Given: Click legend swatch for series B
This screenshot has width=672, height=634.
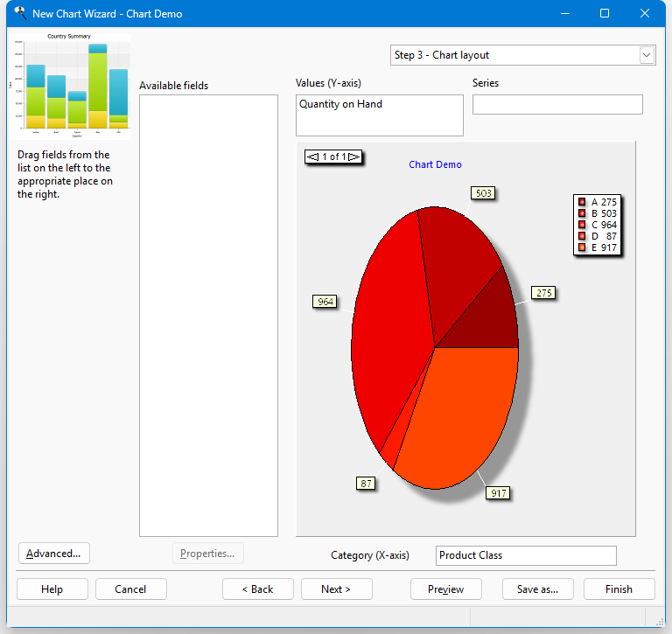Looking at the screenshot, I should click(x=582, y=213).
